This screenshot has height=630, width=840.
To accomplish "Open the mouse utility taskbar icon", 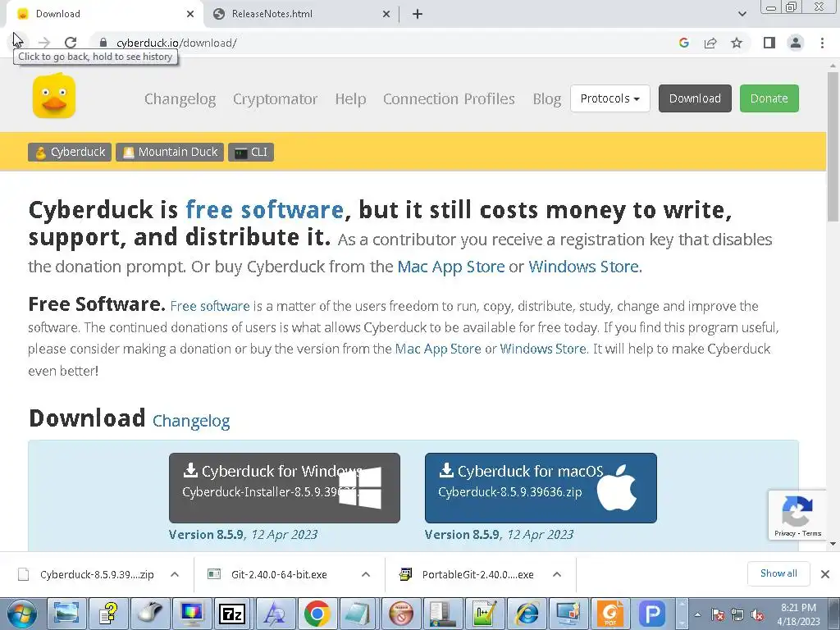I will (x=150, y=614).
